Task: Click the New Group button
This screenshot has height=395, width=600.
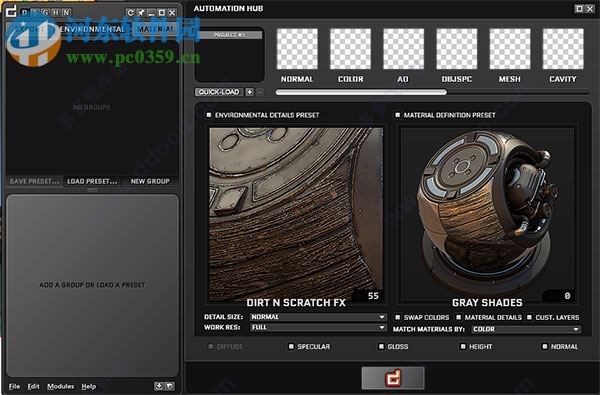Action: pyautogui.click(x=150, y=181)
